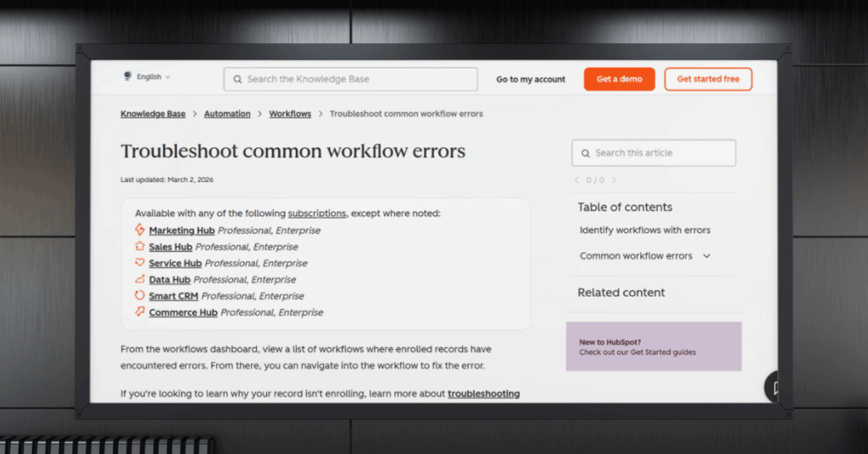
Task: Click the Related content heading
Action: pos(621,292)
